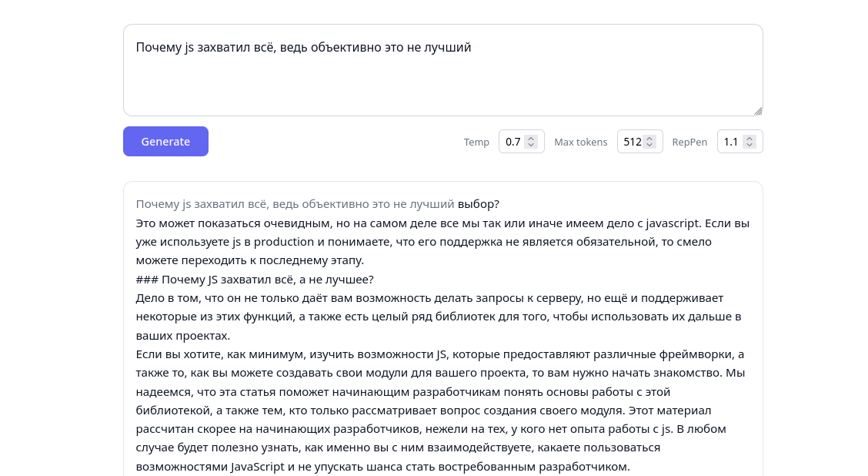Increase Temp with the up stepper arrow

tap(531, 139)
